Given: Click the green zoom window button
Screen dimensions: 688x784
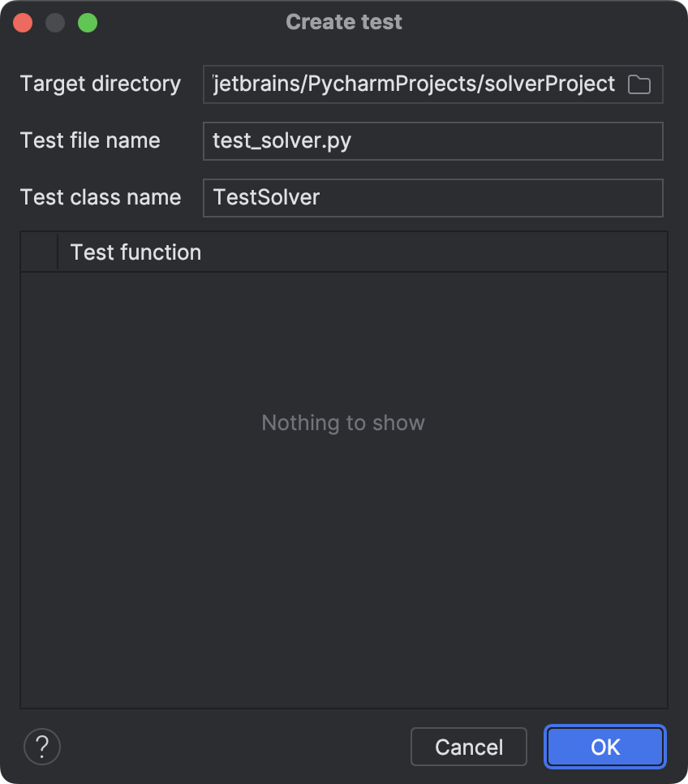Looking at the screenshot, I should point(88,22).
